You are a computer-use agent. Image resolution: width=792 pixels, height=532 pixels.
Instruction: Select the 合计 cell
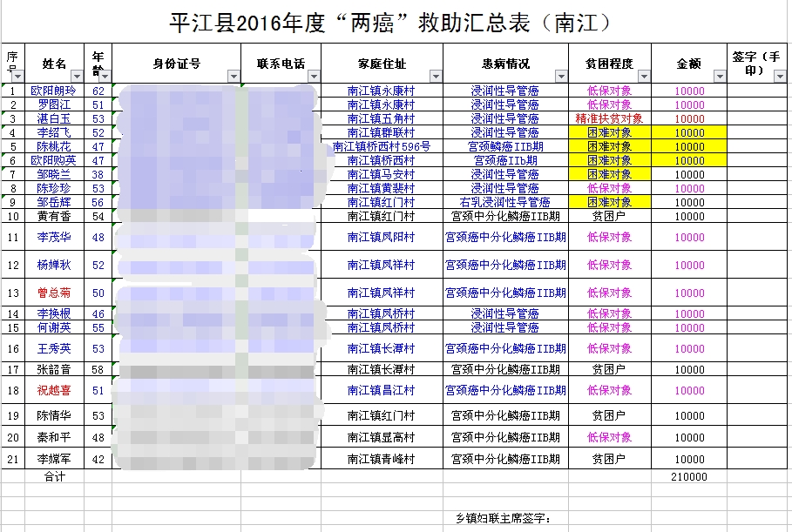tap(54, 477)
